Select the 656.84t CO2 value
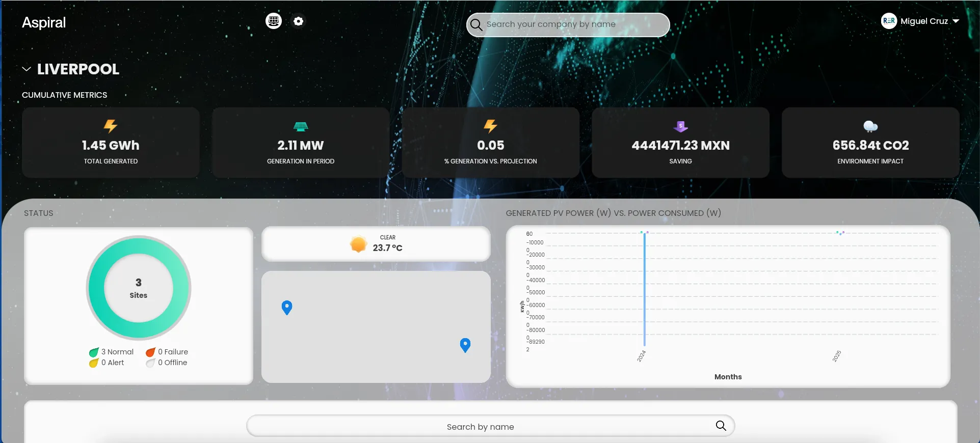The width and height of the screenshot is (980, 443). coord(870,146)
